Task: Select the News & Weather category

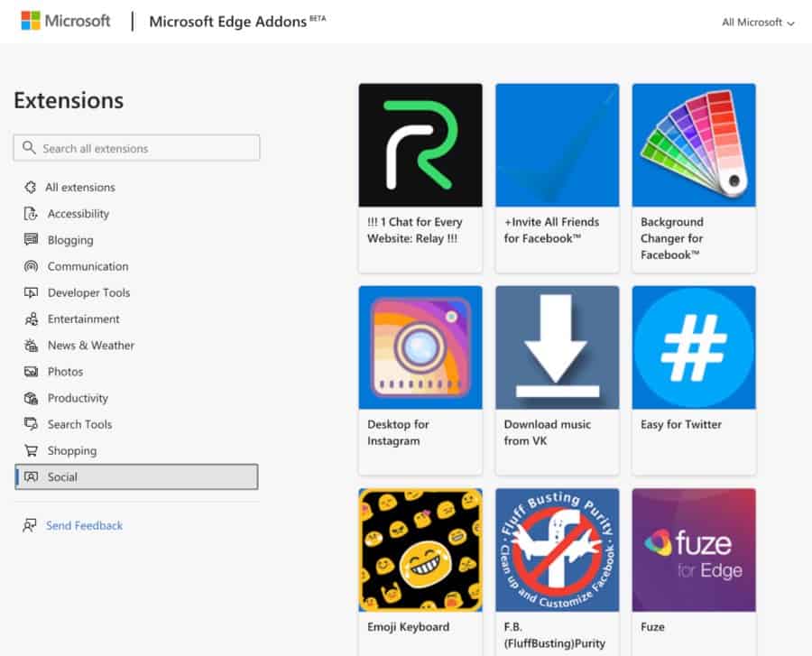Action: pyautogui.click(x=90, y=346)
